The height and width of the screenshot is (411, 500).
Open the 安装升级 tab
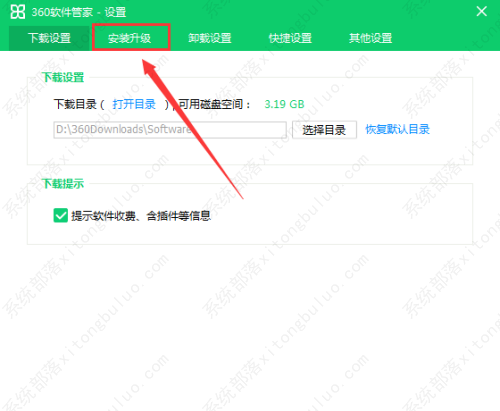[x=130, y=38]
